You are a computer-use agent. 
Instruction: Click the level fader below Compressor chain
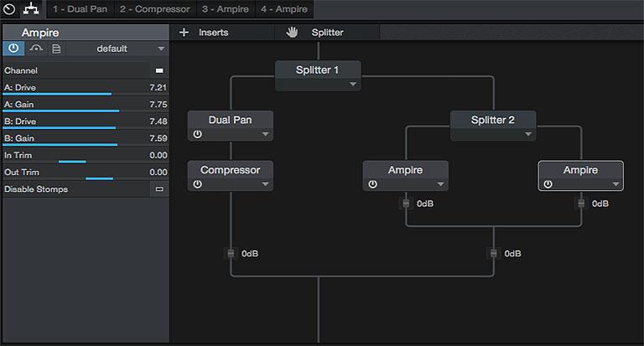click(231, 254)
